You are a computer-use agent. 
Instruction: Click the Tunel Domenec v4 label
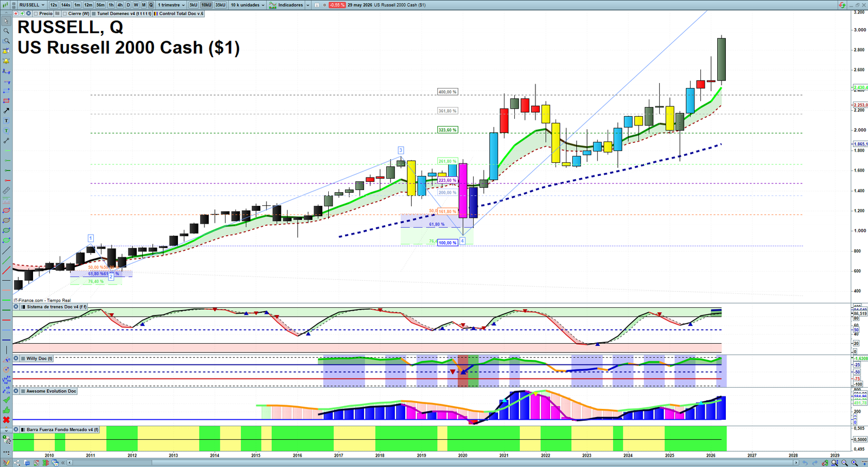124,14
